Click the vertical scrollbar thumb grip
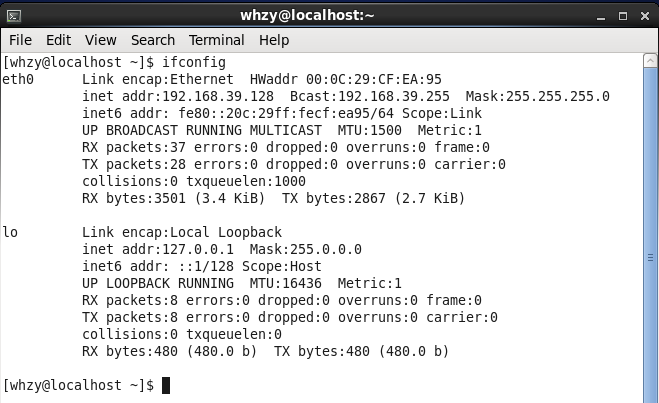Screen dimensions: 659x403 click(x=650, y=258)
